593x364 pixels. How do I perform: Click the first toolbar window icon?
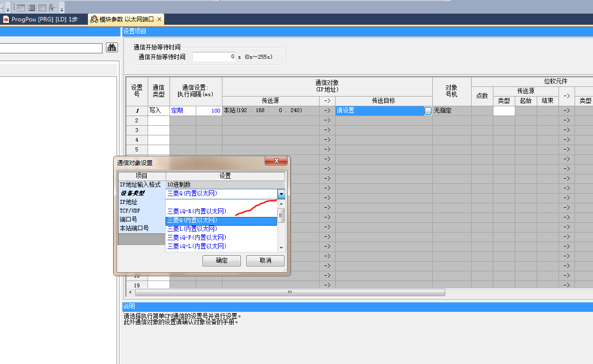point(21,8)
